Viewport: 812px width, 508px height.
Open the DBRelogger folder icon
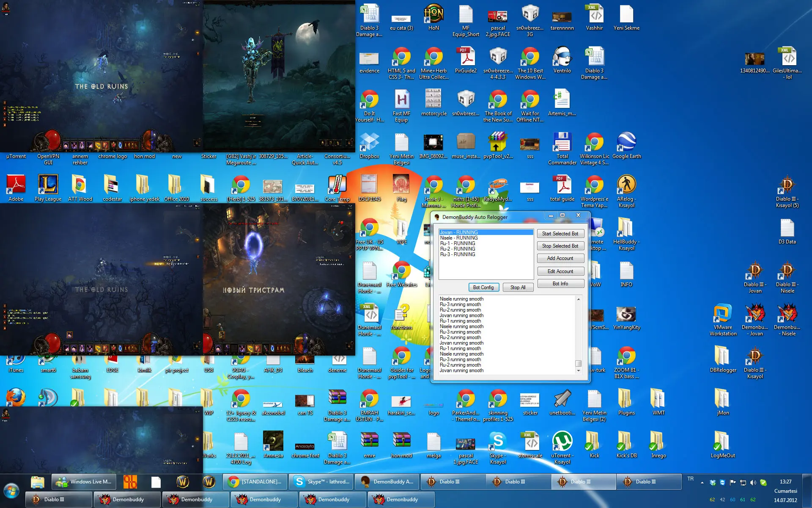723,359
